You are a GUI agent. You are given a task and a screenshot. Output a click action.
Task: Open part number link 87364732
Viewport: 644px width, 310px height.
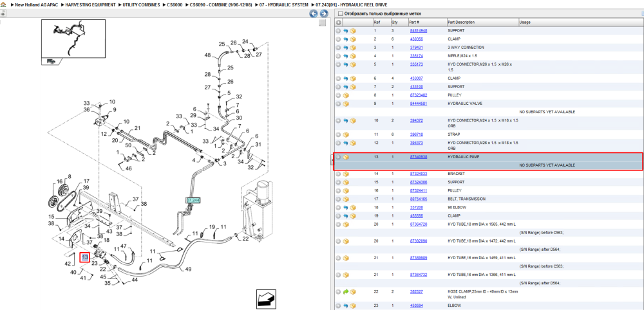pos(419,275)
